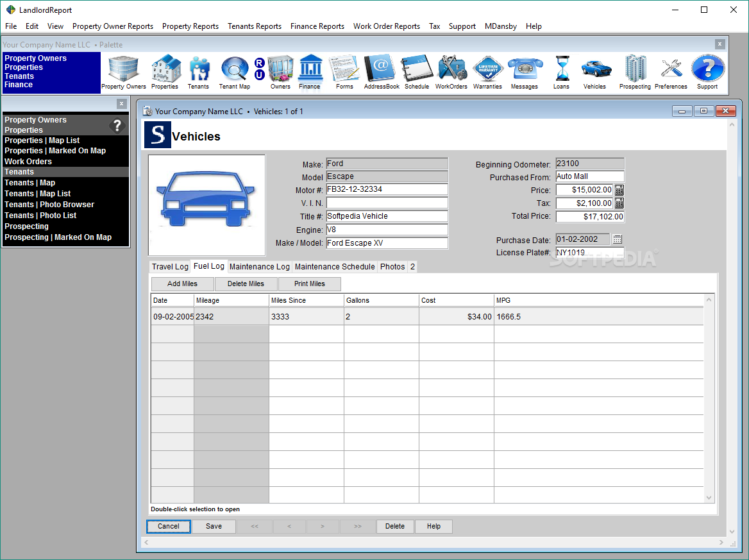
Task: Delete the vehicle record
Action: (395, 526)
